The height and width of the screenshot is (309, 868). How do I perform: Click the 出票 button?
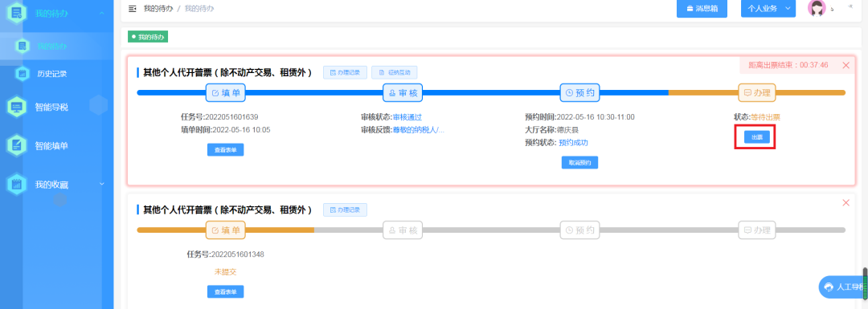757,137
